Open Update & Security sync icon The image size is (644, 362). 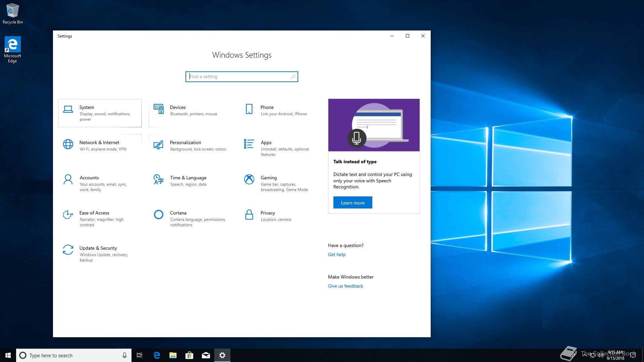68,250
